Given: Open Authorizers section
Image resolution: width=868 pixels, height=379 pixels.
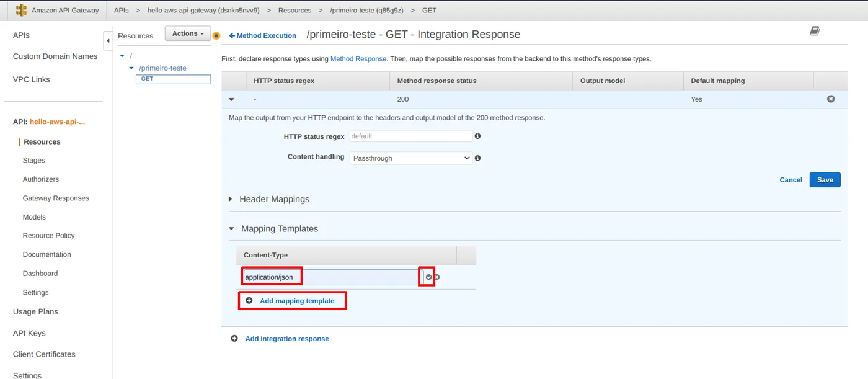Looking at the screenshot, I should tap(41, 179).
